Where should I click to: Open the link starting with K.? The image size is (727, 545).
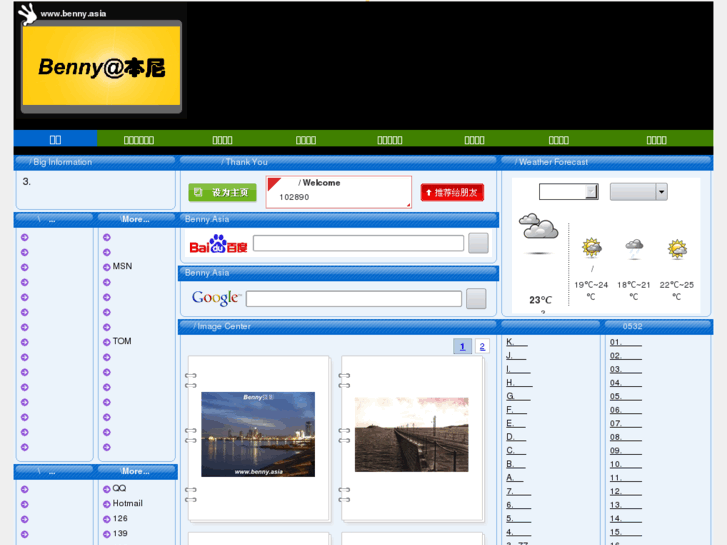click(x=517, y=342)
